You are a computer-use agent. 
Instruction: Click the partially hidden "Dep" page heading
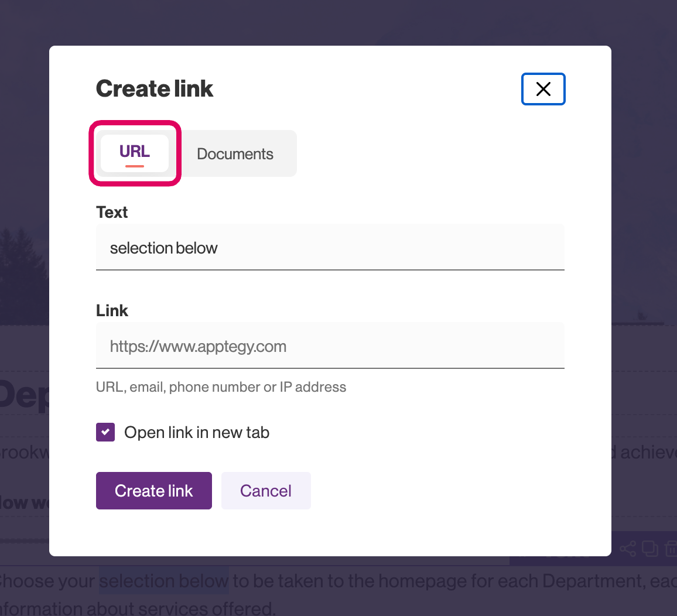(x=25, y=395)
